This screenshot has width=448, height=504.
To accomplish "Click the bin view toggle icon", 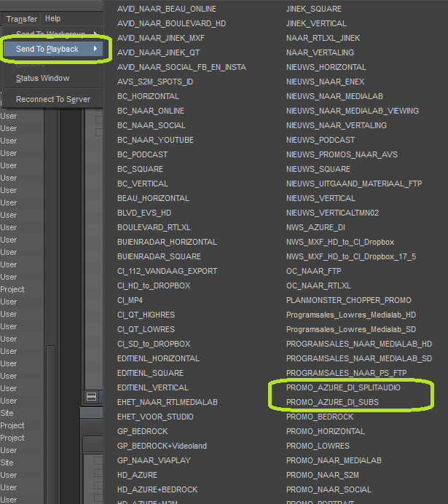I will (91, 396).
